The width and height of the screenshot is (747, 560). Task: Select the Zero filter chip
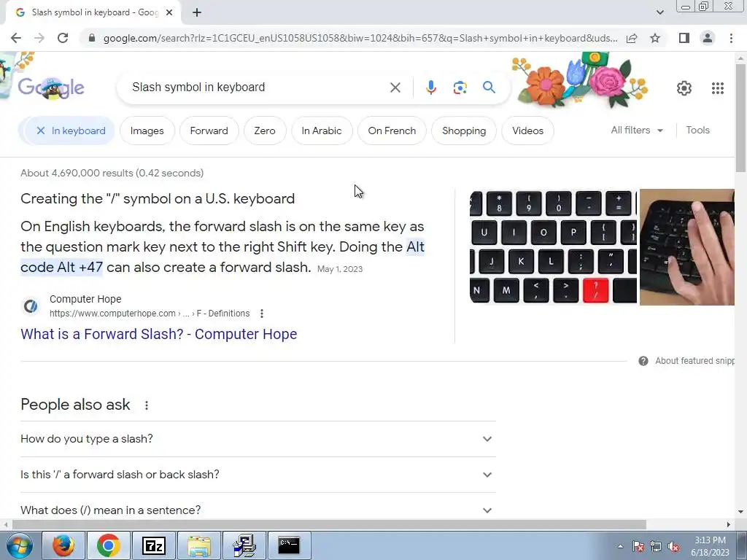pos(264,131)
